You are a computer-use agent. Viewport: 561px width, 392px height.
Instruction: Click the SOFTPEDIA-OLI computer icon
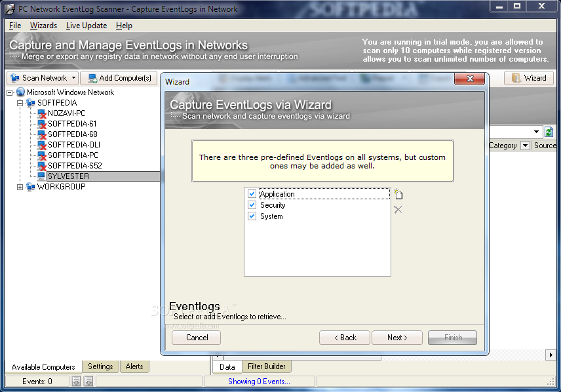click(x=42, y=145)
